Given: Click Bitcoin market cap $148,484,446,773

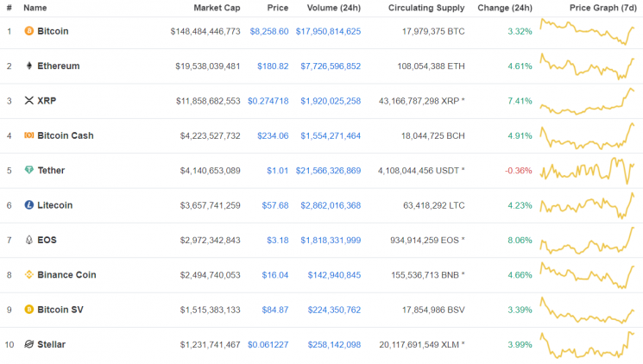Looking at the screenshot, I should click(205, 31).
